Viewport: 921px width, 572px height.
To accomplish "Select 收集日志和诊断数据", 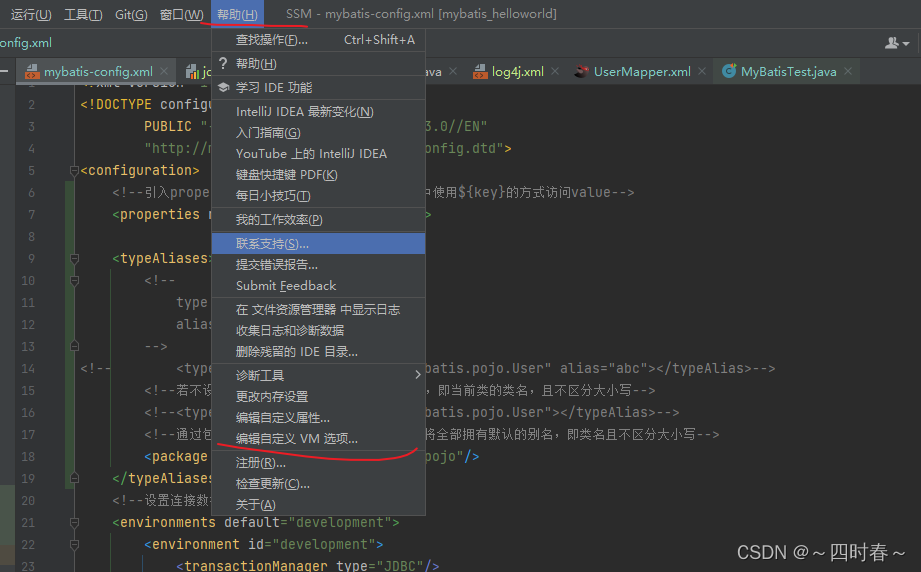I will coord(318,331).
